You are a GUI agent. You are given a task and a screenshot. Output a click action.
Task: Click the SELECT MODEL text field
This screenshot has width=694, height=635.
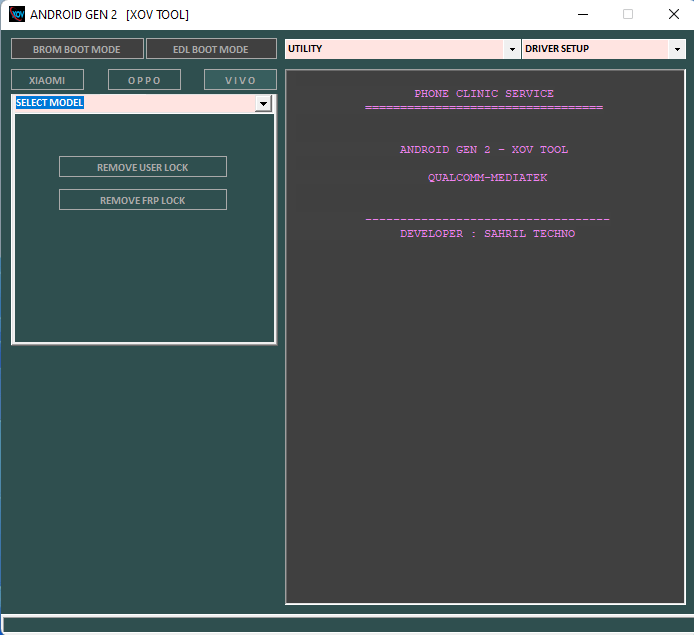tap(135, 104)
